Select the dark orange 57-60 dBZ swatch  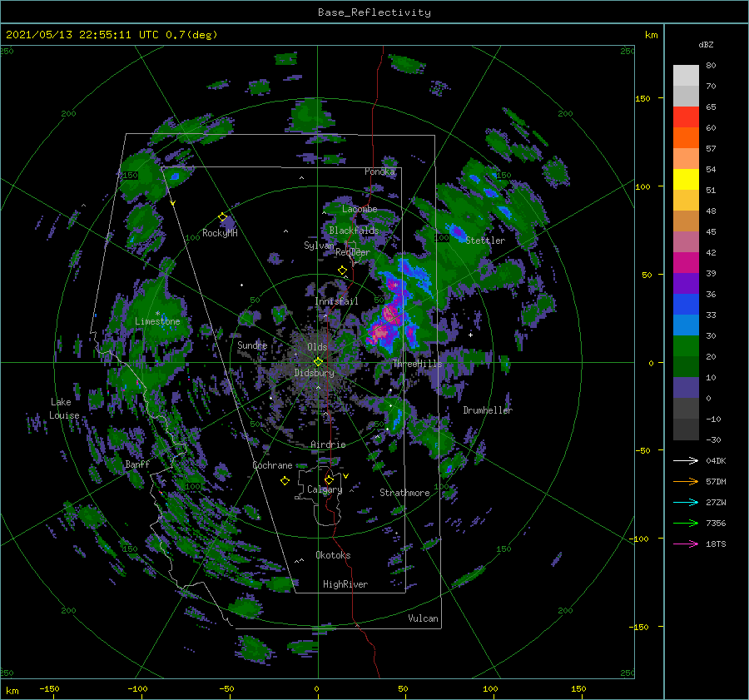[x=686, y=138]
